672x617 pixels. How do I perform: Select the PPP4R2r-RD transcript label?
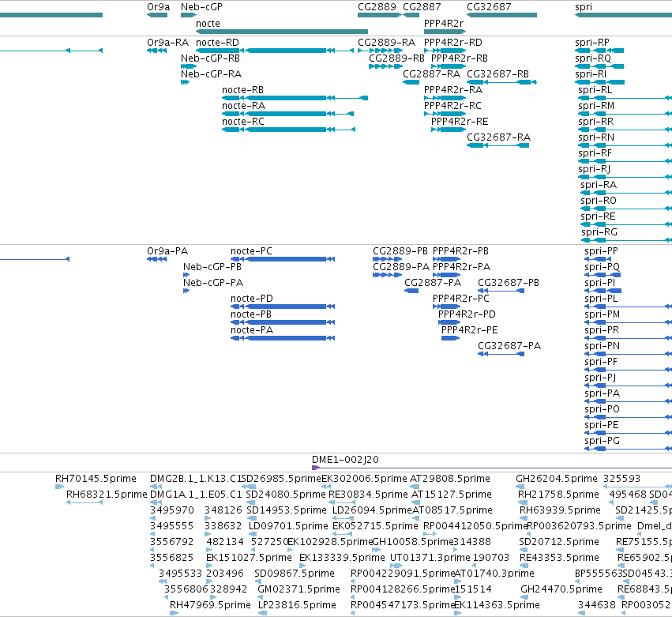453,43
